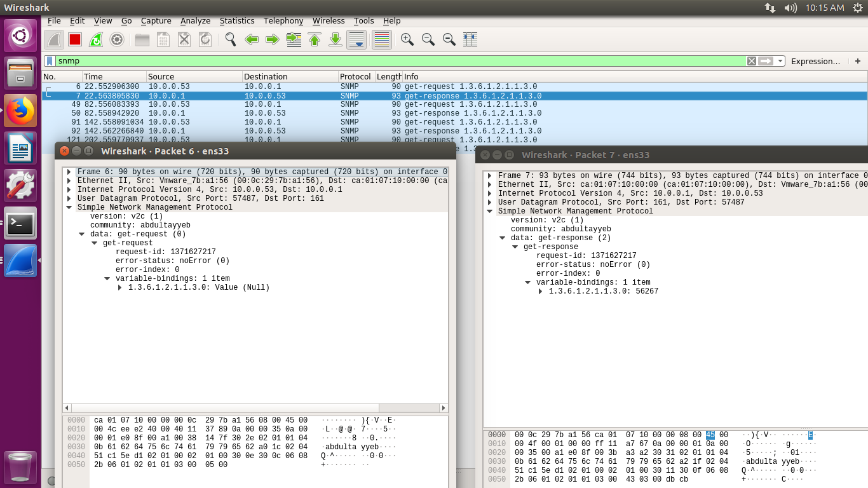Open the display filter history dropdown

[780, 61]
